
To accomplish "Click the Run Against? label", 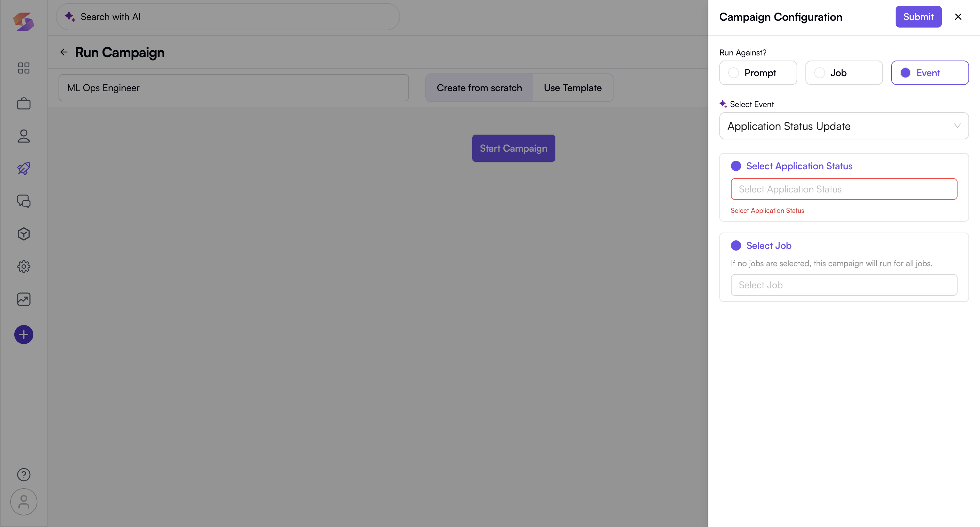I will [742, 52].
